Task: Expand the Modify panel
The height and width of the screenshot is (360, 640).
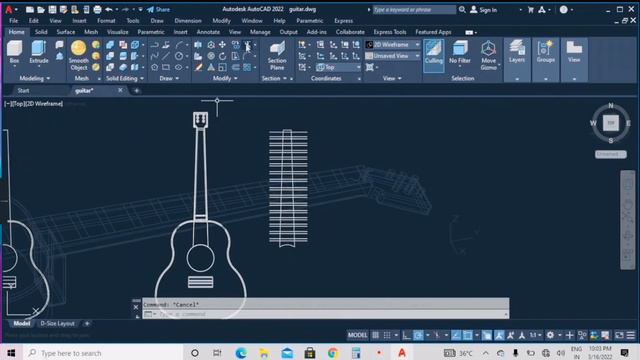Action: pyautogui.click(x=225, y=78)
